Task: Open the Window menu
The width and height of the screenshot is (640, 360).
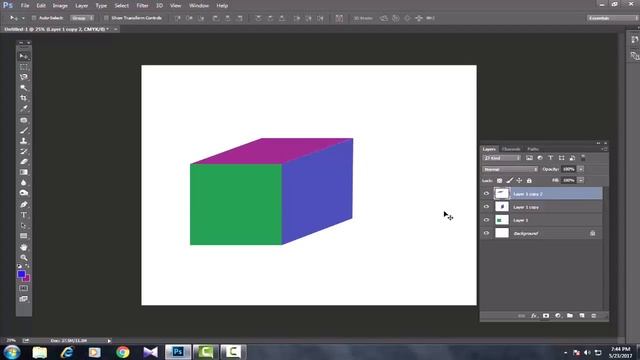Action: coord(199,6)
